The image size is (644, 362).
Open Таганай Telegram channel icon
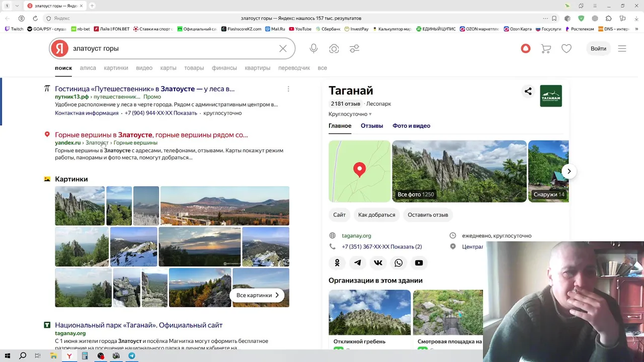coord(357,262)
